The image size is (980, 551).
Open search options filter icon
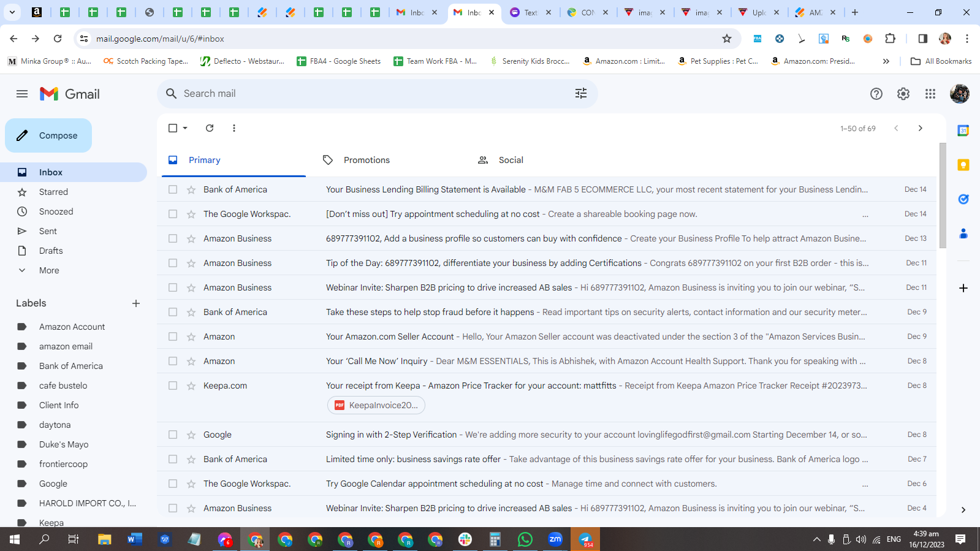point(580,93)
